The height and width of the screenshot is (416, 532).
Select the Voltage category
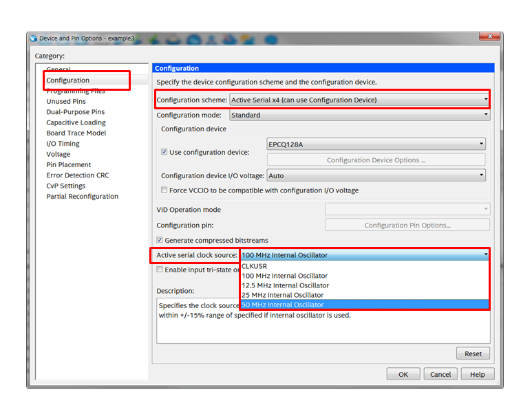coord(58,154)
